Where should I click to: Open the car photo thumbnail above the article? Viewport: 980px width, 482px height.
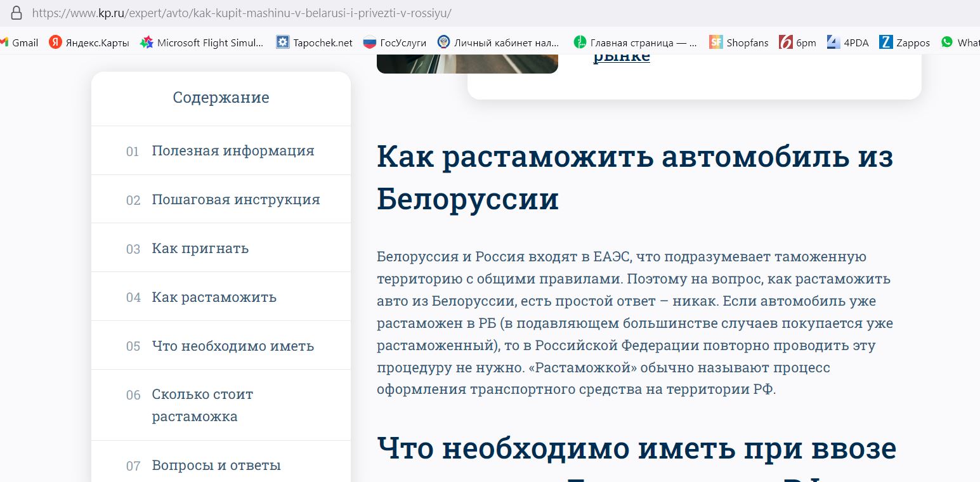pyautogui.click(x=467, y=63)
